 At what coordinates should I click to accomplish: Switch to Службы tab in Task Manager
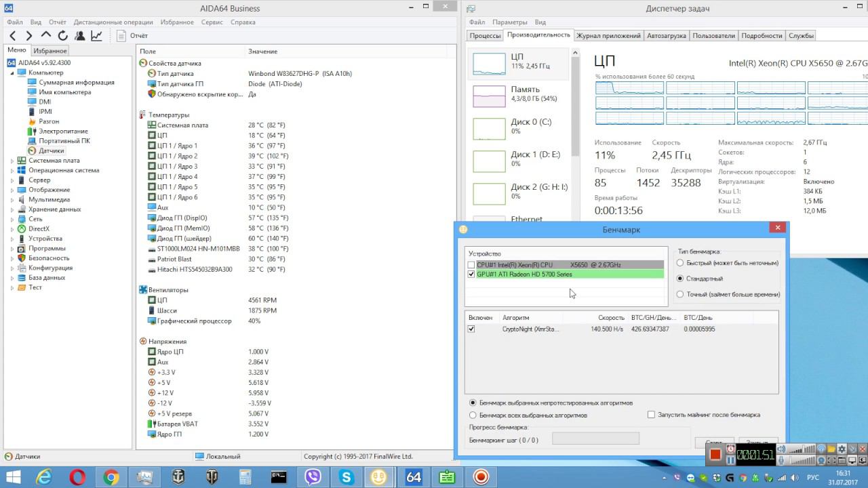point(802,35)
